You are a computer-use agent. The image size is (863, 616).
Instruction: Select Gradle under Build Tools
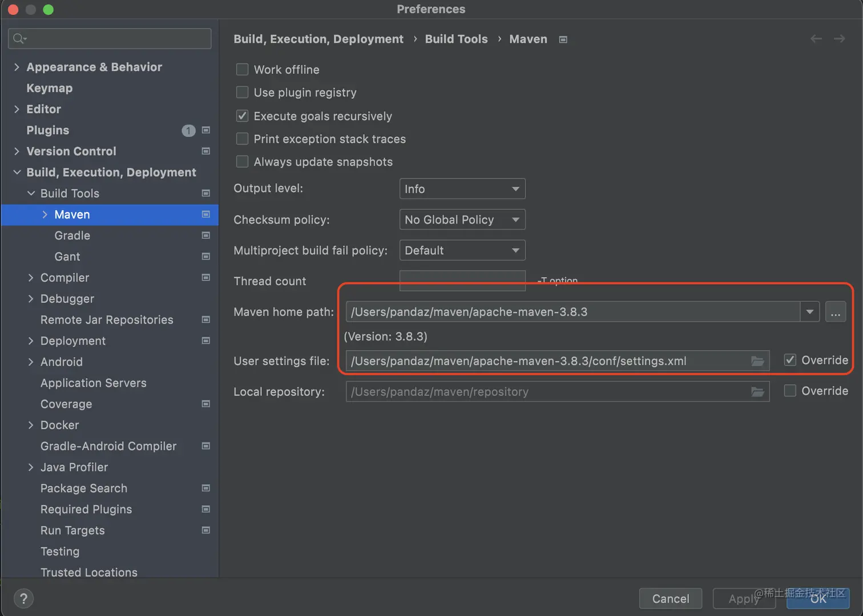(x=72, y=236)
